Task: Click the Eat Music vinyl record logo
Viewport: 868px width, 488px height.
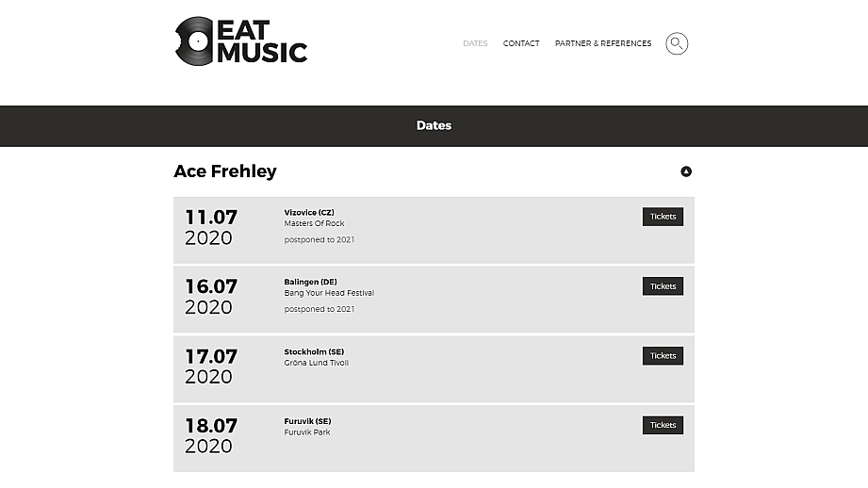Action: tap(194, 41)
